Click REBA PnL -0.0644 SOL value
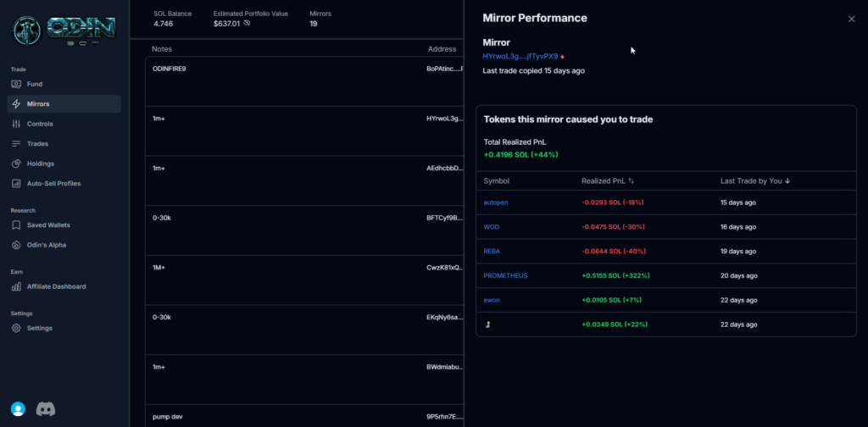Screen dimensions: 868x427 pos(614,251)
